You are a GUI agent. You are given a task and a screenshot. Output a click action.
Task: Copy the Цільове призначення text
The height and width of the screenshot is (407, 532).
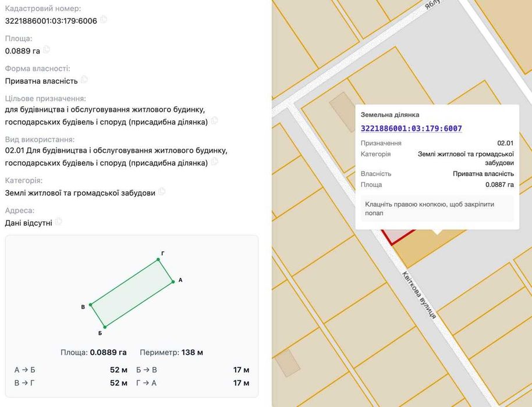[x=214, y=120]
